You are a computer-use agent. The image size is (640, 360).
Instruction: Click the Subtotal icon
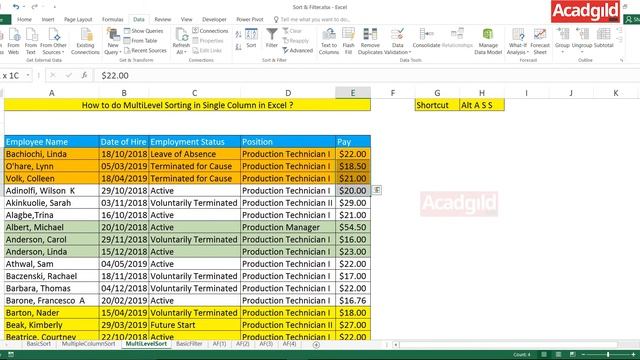[604, 38]
